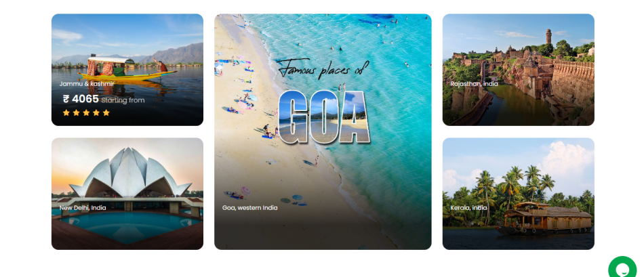
Task: Click the large GOA lettering
Action: click(324, 117)
